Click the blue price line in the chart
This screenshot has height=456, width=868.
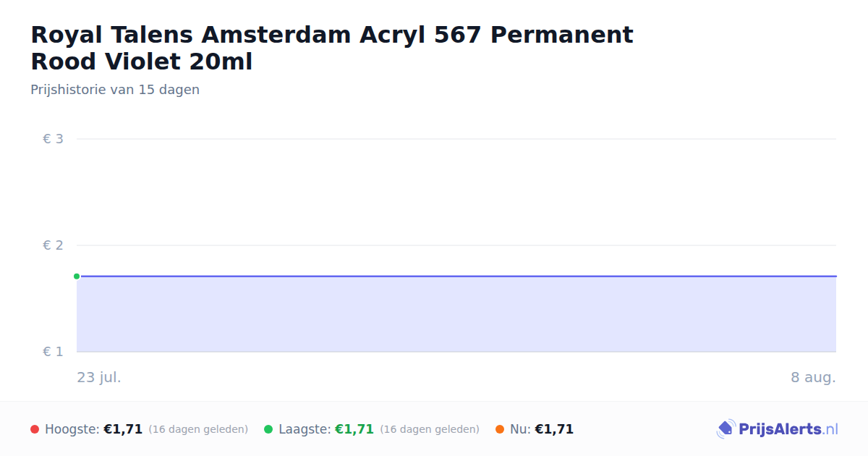click(x=456, y=276)
